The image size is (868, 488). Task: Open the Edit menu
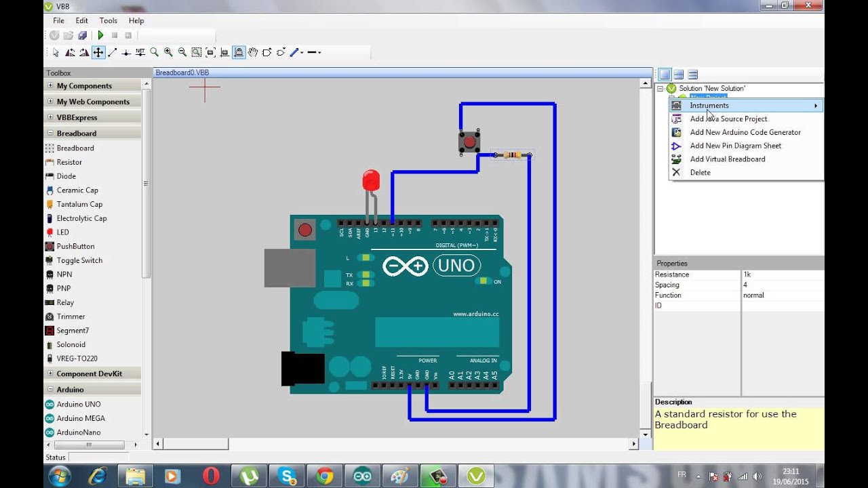pyautogui.click(x=82, y=21)
